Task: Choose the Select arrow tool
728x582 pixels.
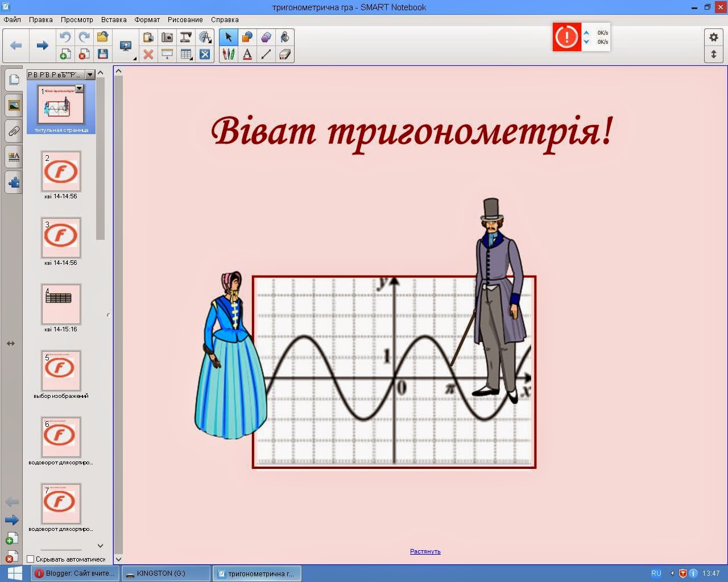Action: [229, 38]
